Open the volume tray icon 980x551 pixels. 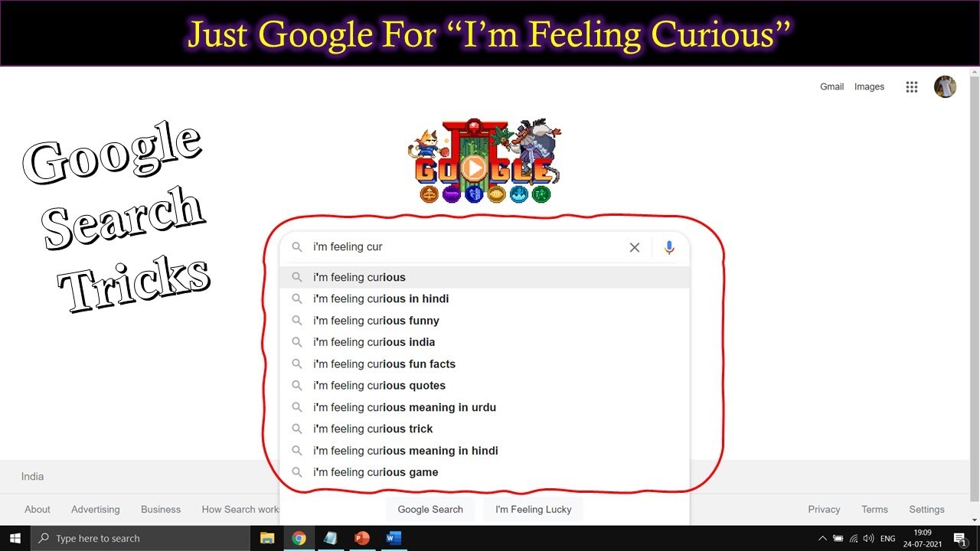tap(869, 539)
